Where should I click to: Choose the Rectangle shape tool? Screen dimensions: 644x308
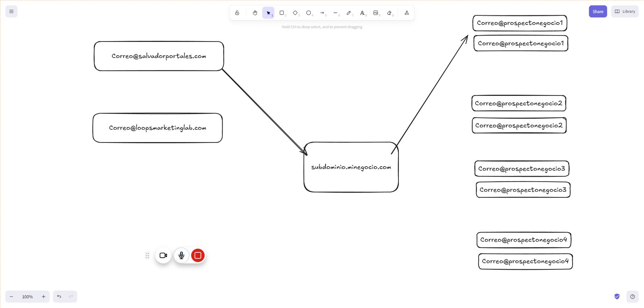click(282, 13)
